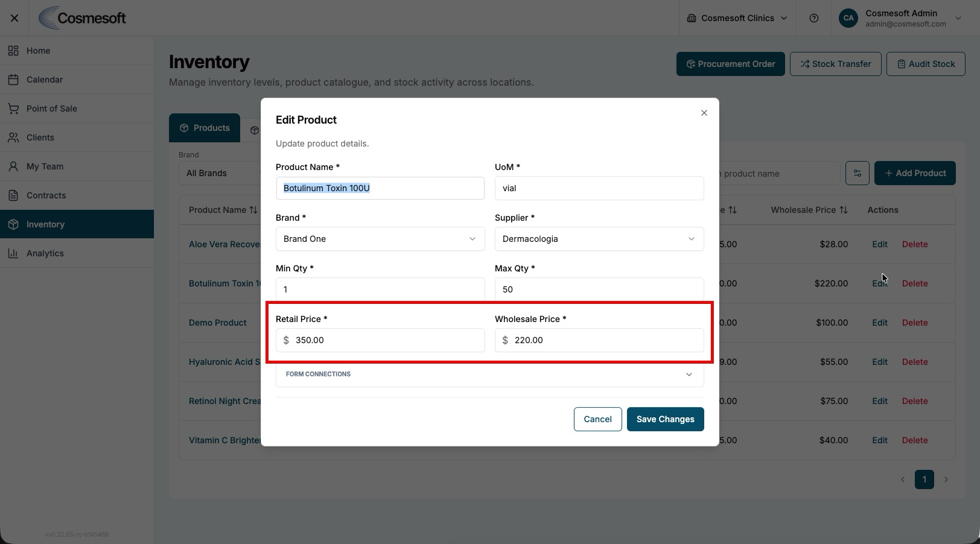The image size is (980, 544).
Task: Open My Team in the sidebar
Action: 77,166
